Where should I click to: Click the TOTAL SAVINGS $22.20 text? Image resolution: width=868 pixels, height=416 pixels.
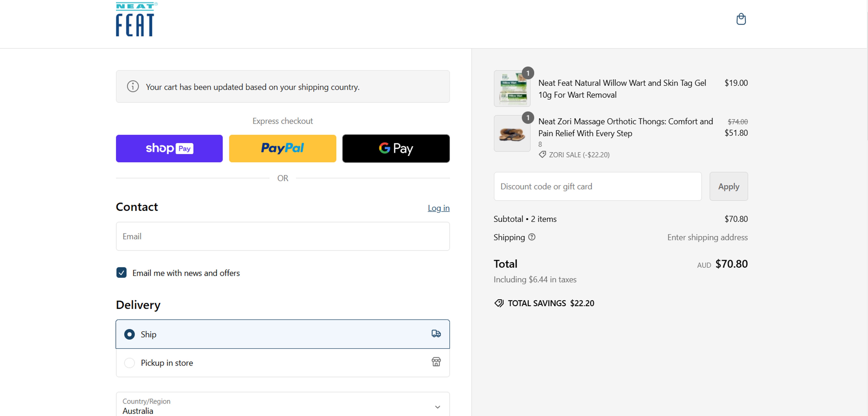(x=551, y=303)
